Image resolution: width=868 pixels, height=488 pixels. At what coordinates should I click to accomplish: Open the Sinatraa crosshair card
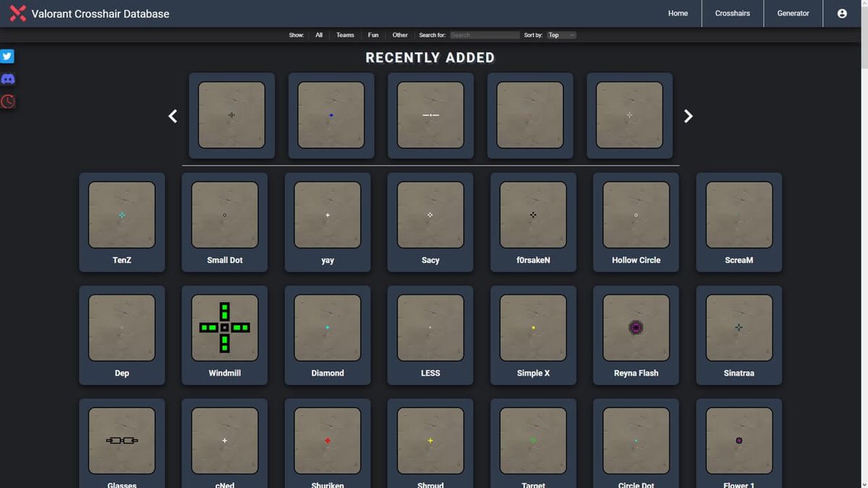[739, 335]
